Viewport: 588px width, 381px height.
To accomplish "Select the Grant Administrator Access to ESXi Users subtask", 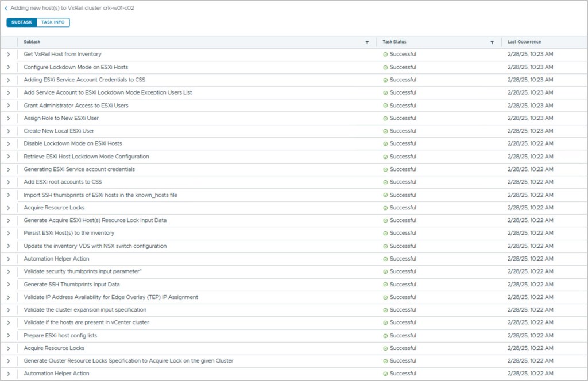I will 76,106.
